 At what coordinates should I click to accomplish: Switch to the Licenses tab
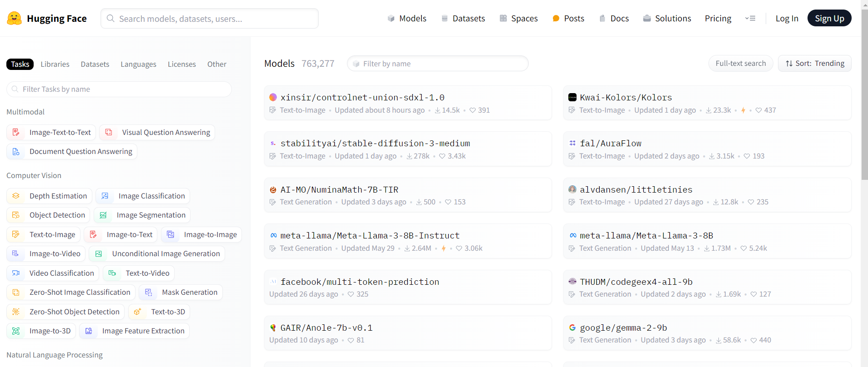click(182, 64)
